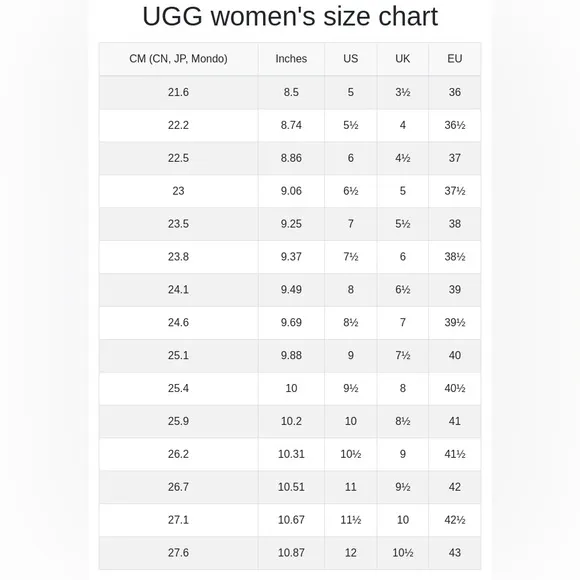Select the 21.6 cm cell
The image size is (580, 580).
178,92
